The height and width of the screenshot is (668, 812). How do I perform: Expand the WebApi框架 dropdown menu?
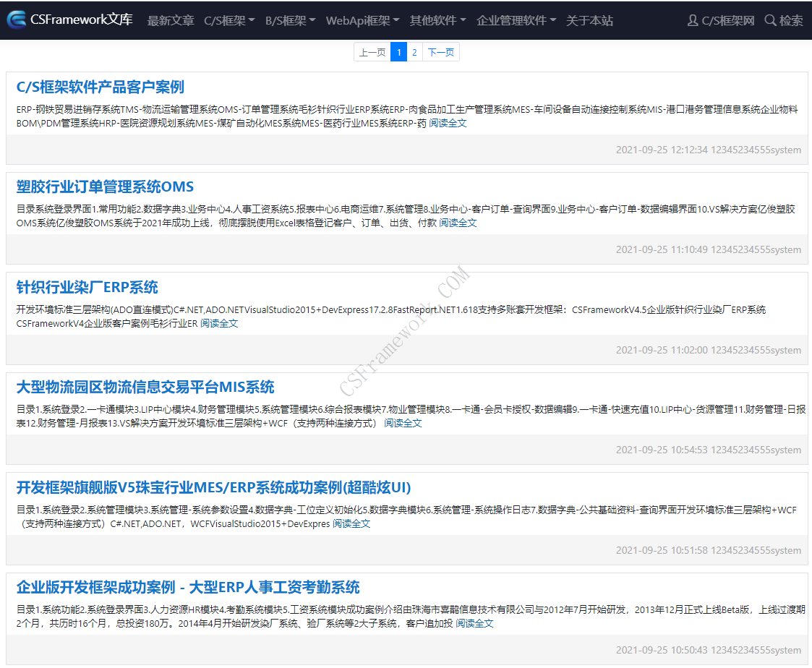[x=362, y=20]
